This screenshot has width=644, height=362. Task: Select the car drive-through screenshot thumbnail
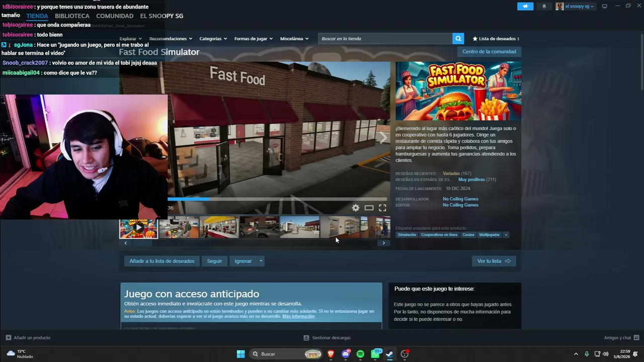click(x=259, y=228)
